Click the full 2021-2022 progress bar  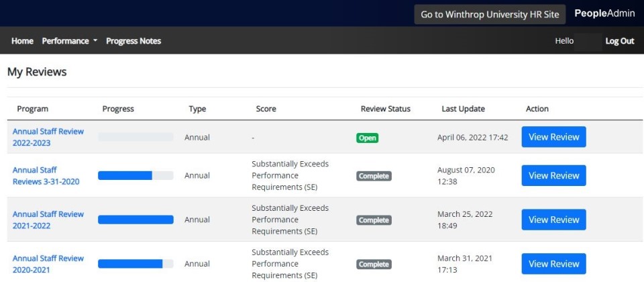point(136,220)
